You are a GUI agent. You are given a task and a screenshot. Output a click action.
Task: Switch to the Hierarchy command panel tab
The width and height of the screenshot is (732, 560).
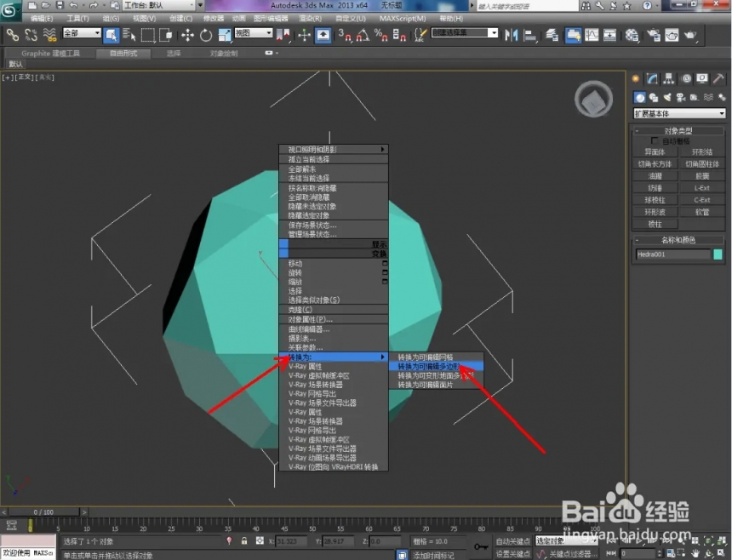[x=669, y=79]
